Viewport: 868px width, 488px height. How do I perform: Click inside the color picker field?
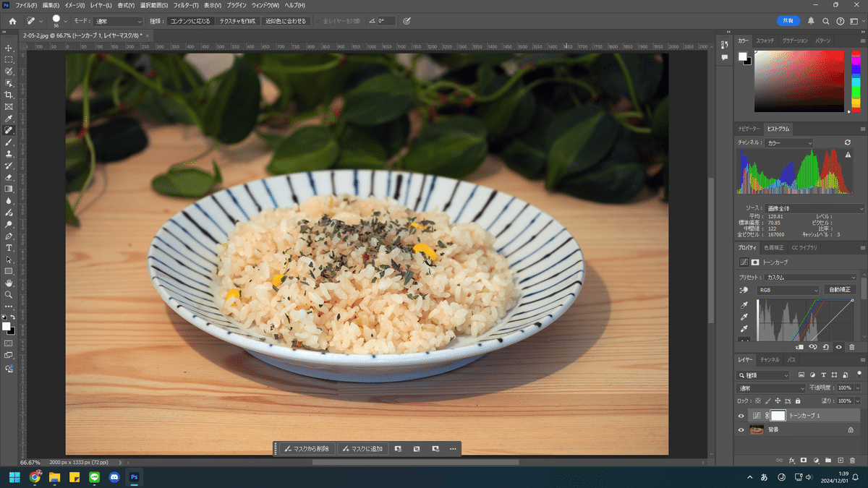(799, 82)
